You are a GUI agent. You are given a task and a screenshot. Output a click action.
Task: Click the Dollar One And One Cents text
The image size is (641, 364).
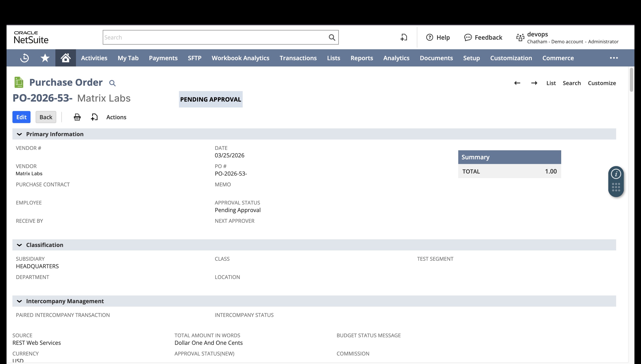tap(208, 343)
